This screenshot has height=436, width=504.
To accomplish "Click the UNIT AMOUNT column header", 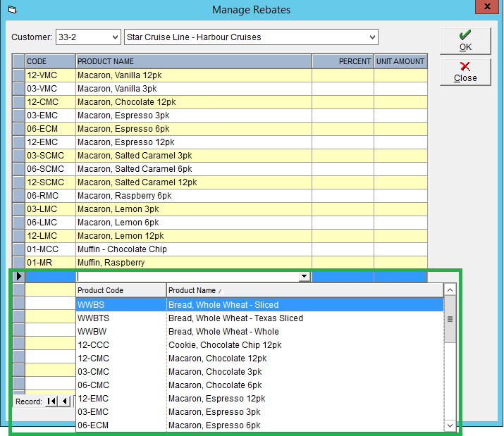I will 400,61.
